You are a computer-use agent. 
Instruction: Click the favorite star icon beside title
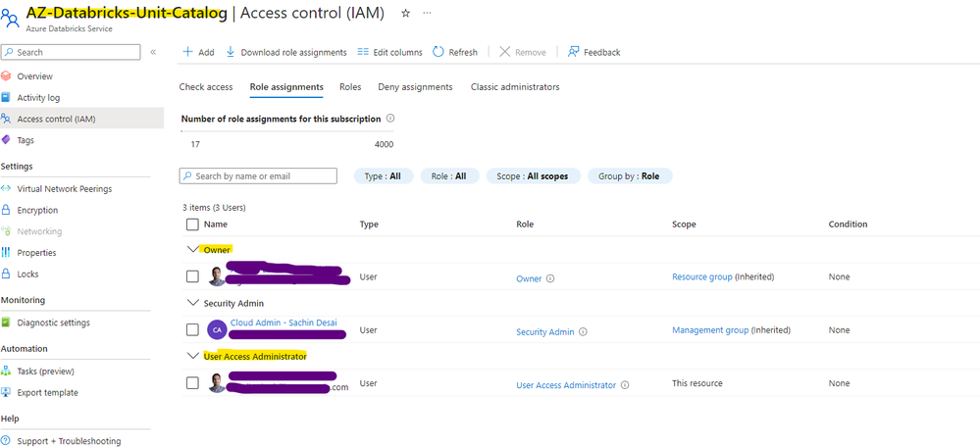(406, 13)
